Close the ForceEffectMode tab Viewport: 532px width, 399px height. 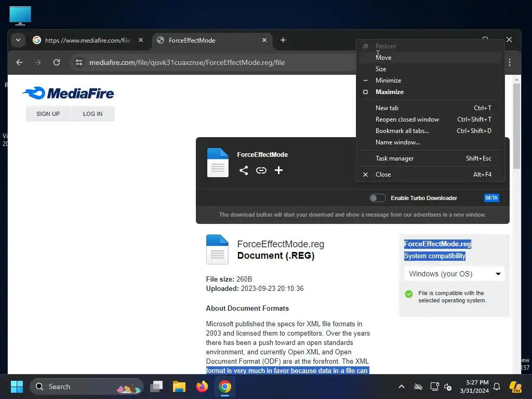coord(264,40)
